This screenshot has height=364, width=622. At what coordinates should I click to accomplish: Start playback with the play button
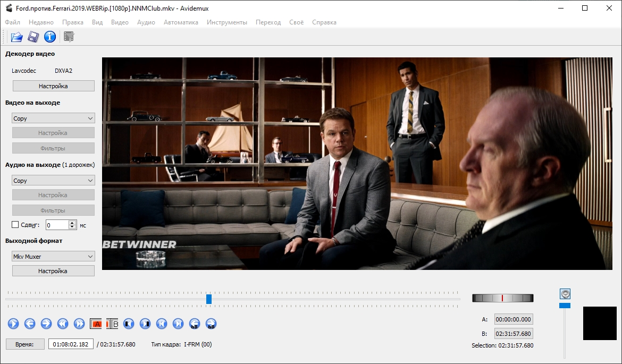pos(13,324)
